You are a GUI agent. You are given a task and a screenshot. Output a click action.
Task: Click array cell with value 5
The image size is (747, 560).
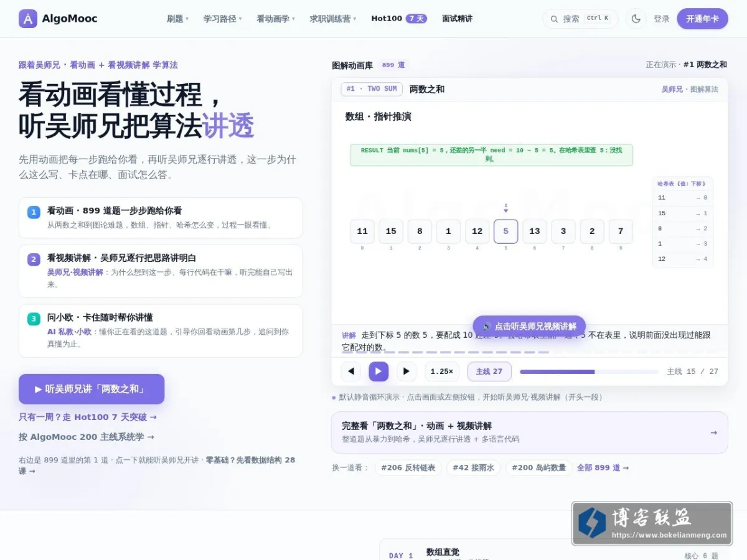505,231
